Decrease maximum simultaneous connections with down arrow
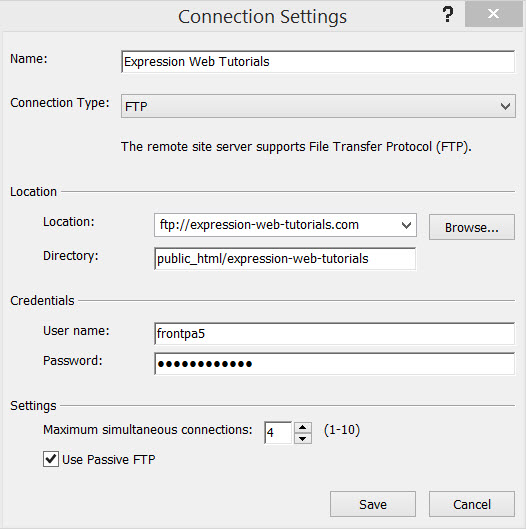Screen dimensions: 526x529 [303, 439]
